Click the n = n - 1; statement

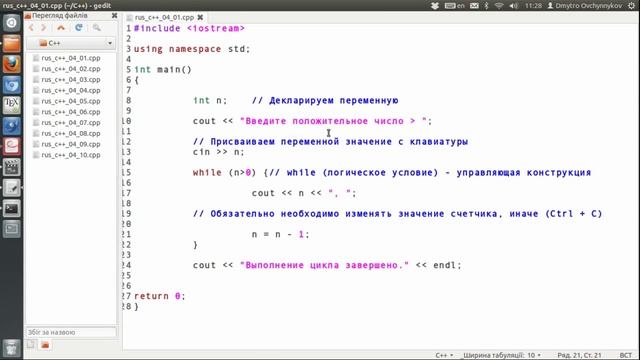pos(281,235)
